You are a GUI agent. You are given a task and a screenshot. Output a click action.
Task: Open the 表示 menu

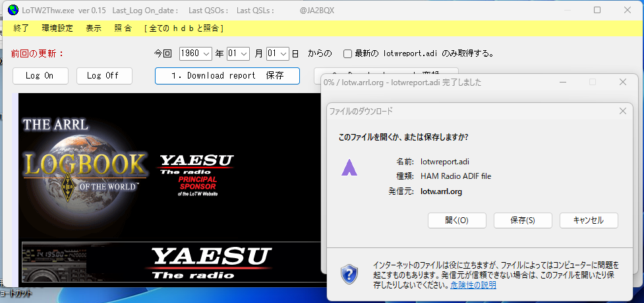pos(94,28)
